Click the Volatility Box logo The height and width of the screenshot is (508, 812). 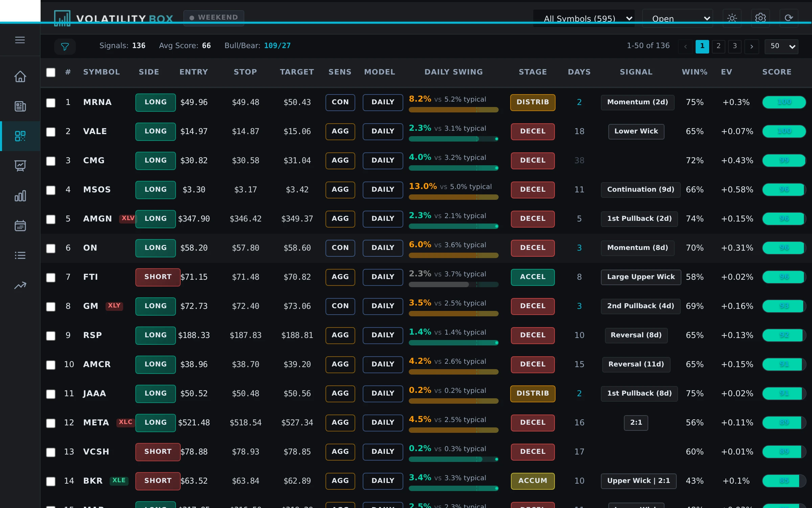[x=114, y=18]
